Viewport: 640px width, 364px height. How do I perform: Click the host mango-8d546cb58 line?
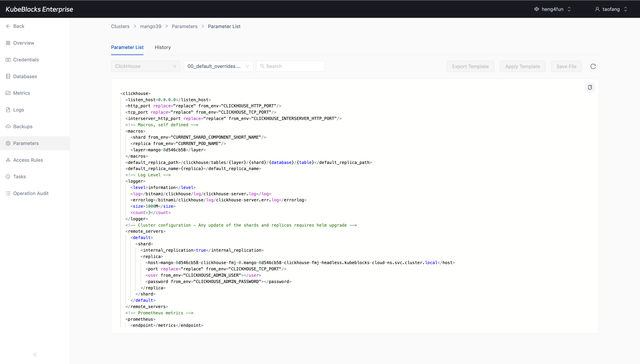point(300,263)
